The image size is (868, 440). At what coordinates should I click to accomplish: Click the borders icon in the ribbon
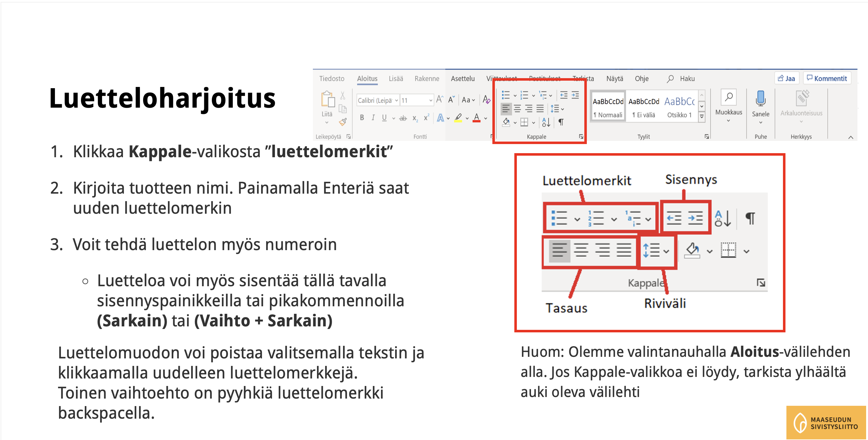click(x=524, y=122)
